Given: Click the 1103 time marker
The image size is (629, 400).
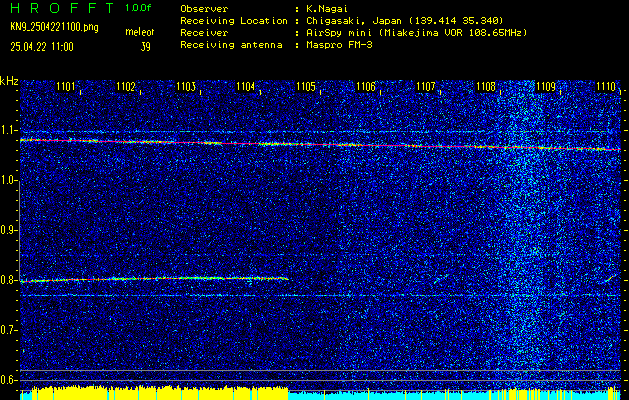Looking at the screenshot, I should (186, 86).
